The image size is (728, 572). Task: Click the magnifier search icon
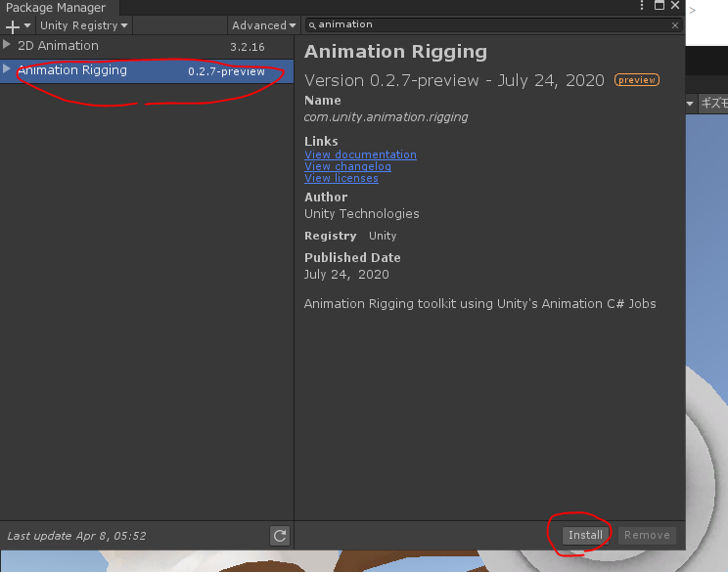pyautogui.click(x=311, y=24)
